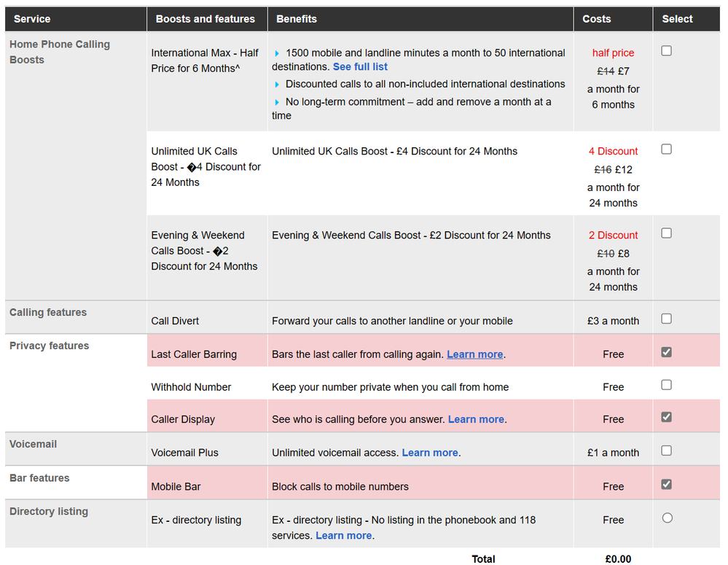Image resolution: width=728 pixels, height=565 pixels.
Task: Select the Unlimited UK Calls Boost checkbox
Action: [x=666, y=149]
